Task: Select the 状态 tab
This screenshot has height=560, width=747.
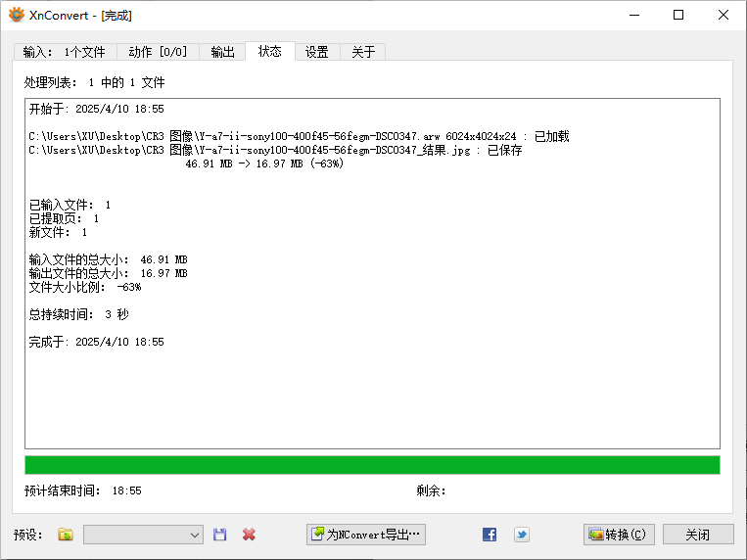Action: point(269,51)
